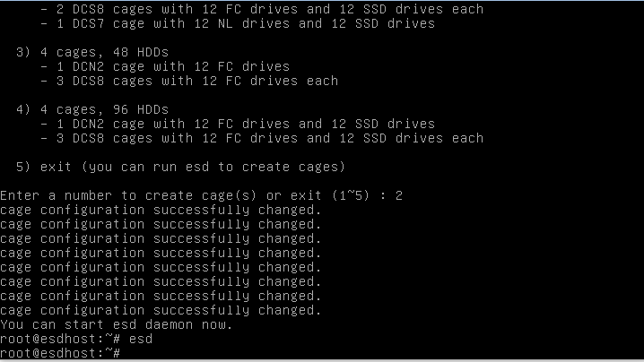
Task: Click the last 'cage configuration successfully changed.' line
Action: pyautogui.click(x=160, y=310)
